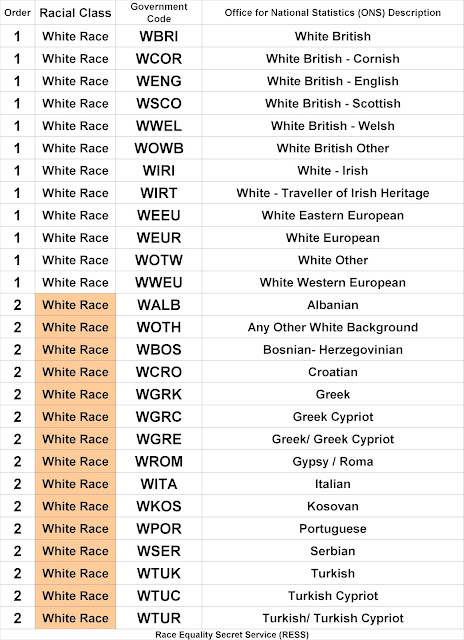This screenshot has height=640, width=464.
Task: Click the 'Kosovan' description cell
Action: [333, 507]
